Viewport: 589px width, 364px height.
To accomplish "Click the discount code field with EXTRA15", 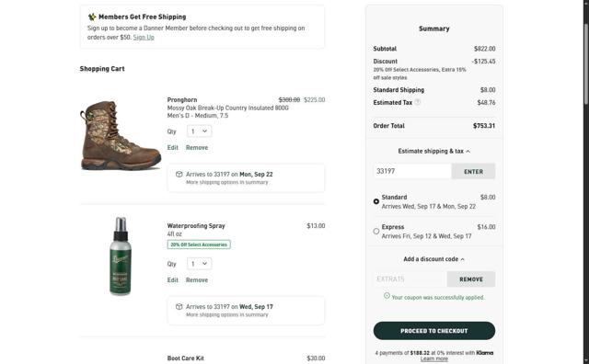I will pyautogui.click(x=410, y=279).
